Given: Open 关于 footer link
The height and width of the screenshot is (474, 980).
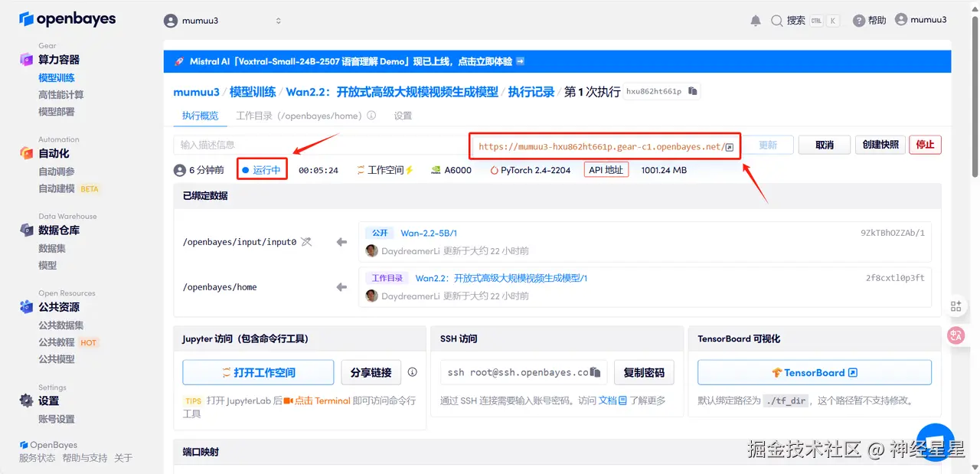Looking at the screenshot, I should coord(123,458).
